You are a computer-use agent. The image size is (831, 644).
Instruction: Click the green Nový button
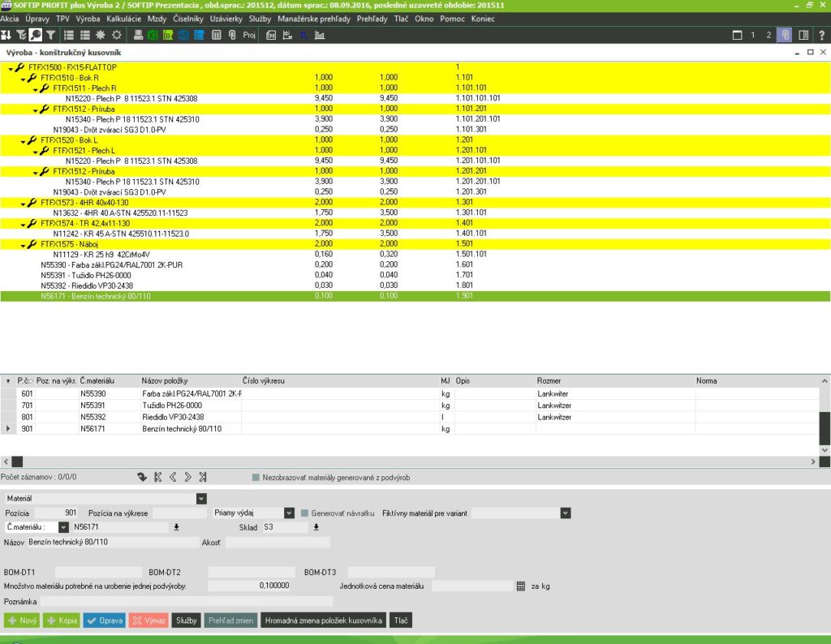coord(22,620)
